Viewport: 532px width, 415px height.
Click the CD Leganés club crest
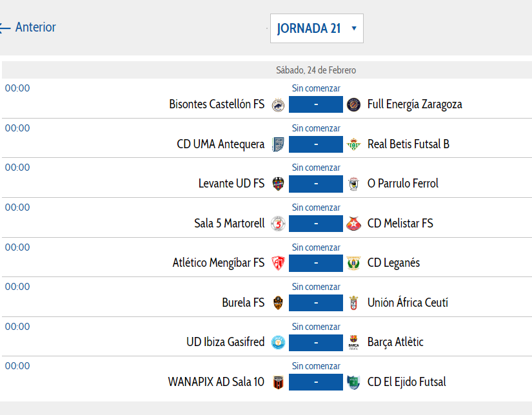[x=353, y=263]
